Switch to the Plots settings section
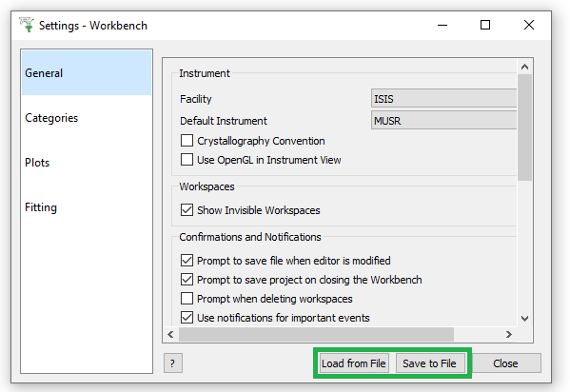Image resolution: width=570 pixels, height=392 pixels. click(x=87, y=163)
